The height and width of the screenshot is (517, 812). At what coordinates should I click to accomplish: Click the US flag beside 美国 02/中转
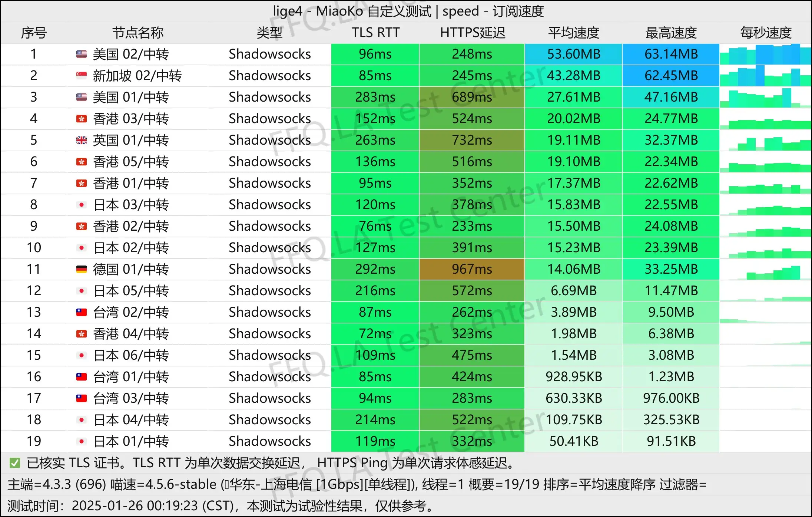(x=81, y=54)
